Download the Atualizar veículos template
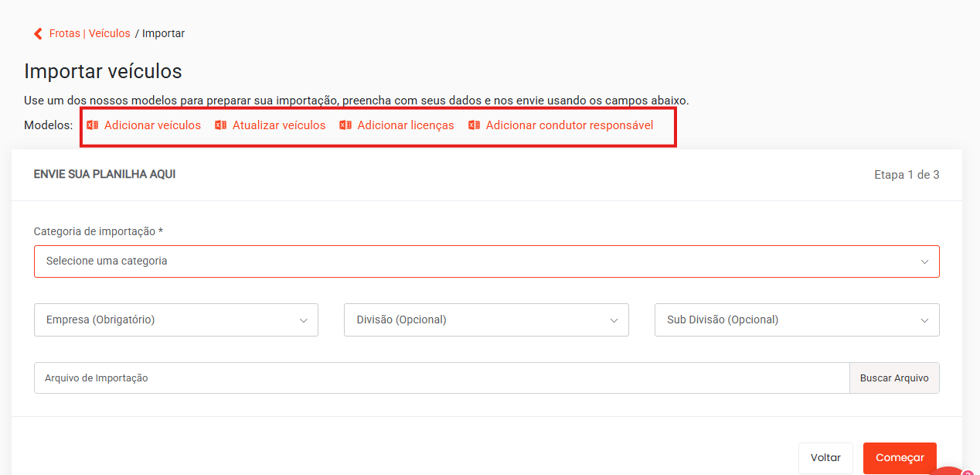Viewport: 980px width, 475px height. tap(279, 125)
